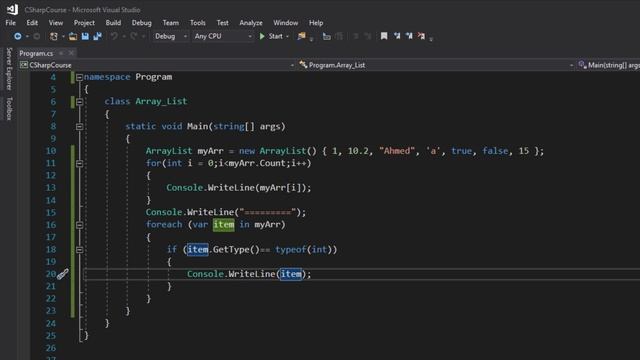Screen dimensions: 640x360
Task: Open the Project menu
Action: pos(84,23)
